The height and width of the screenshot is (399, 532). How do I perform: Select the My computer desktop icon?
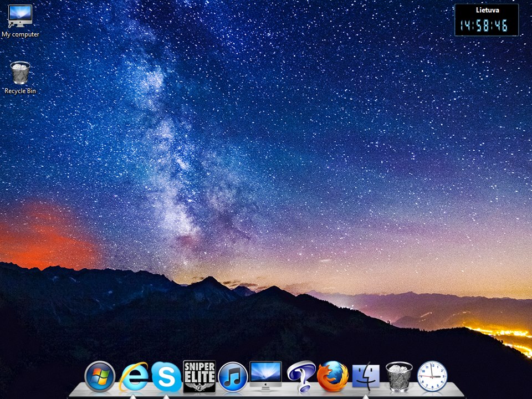pos(20,16)
